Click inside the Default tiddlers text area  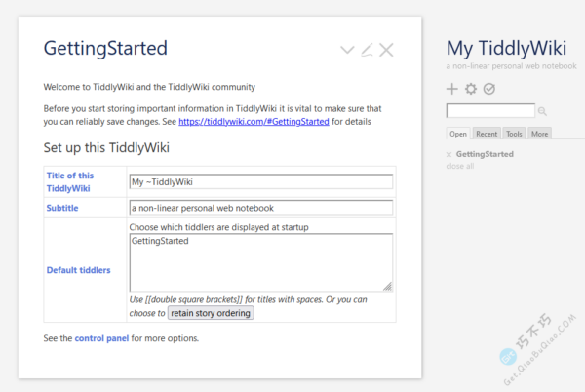click(x=260, y=261)
